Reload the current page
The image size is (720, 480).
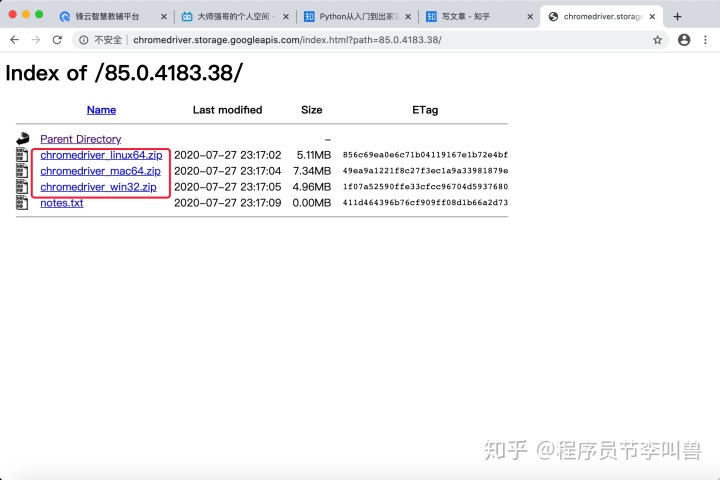[x=57, y=40]
